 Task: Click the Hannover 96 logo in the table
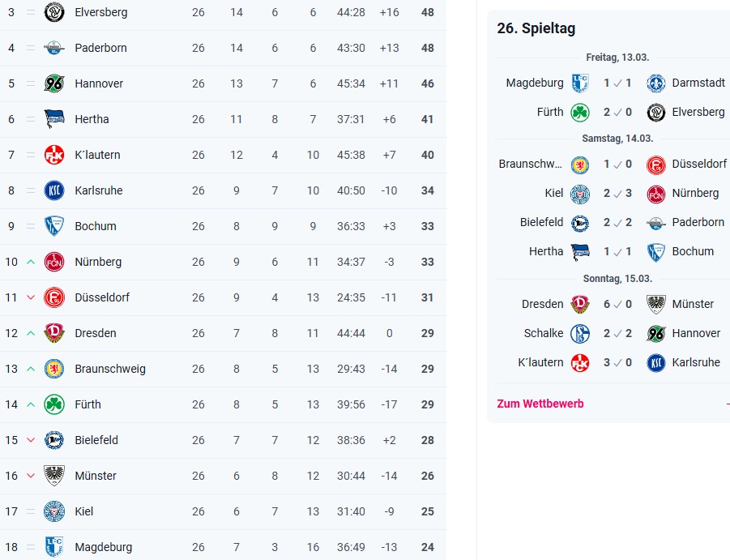point(54,83)
